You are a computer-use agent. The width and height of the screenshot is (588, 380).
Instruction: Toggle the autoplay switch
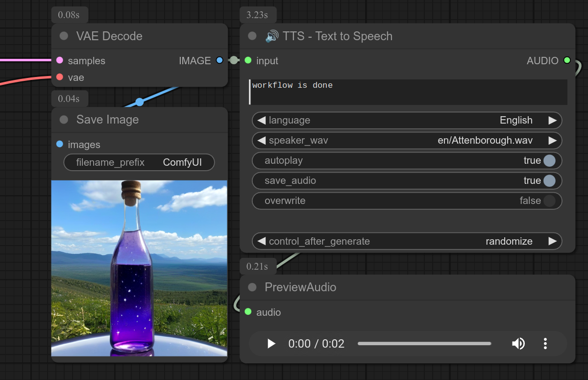[x=549, y=160]
